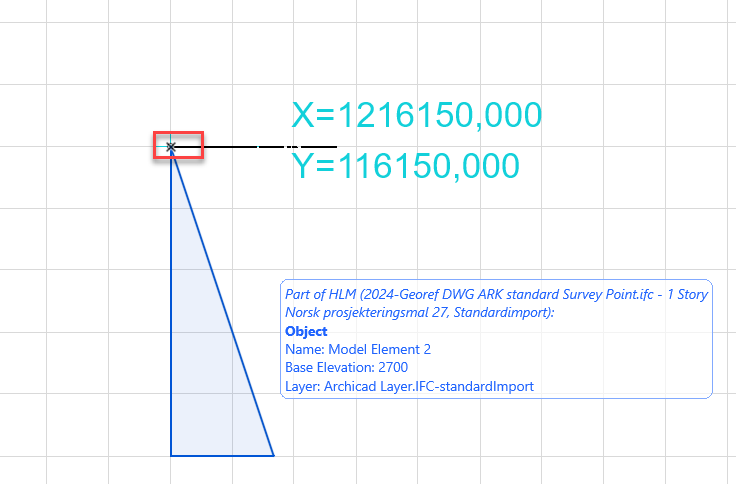Click the 'Name: Model Element 2' text
736x484 pixels.
[x=358, y=349]
